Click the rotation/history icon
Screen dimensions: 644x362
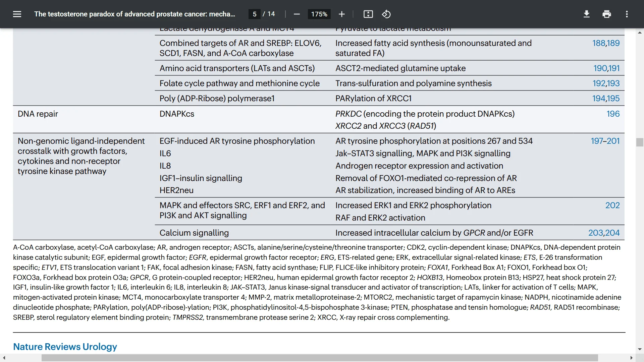point(386,13)
